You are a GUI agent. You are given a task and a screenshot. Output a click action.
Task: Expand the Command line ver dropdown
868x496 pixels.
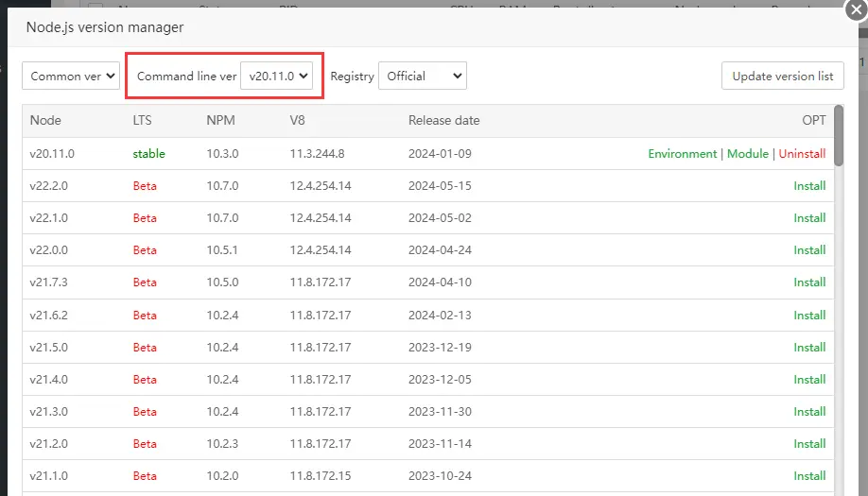pyautogui.click(x=277, y=77)
